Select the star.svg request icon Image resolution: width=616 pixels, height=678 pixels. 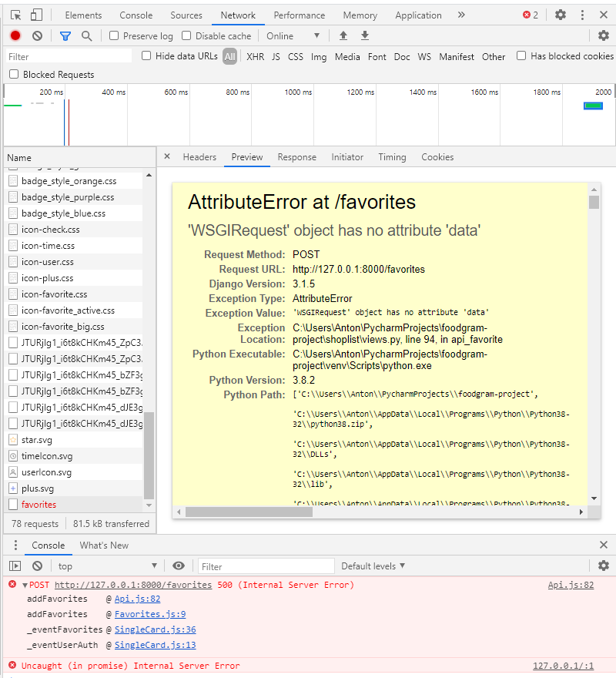point(13,440)
